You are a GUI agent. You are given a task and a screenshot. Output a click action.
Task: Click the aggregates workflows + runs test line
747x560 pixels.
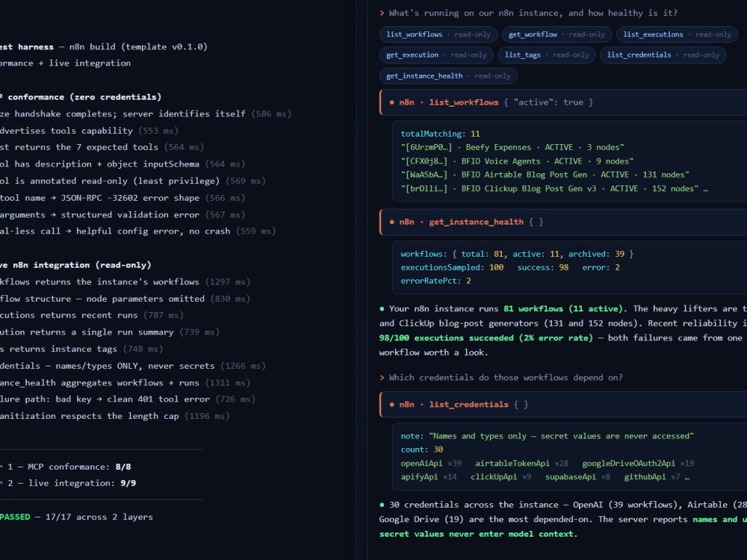tap(125, 383)
